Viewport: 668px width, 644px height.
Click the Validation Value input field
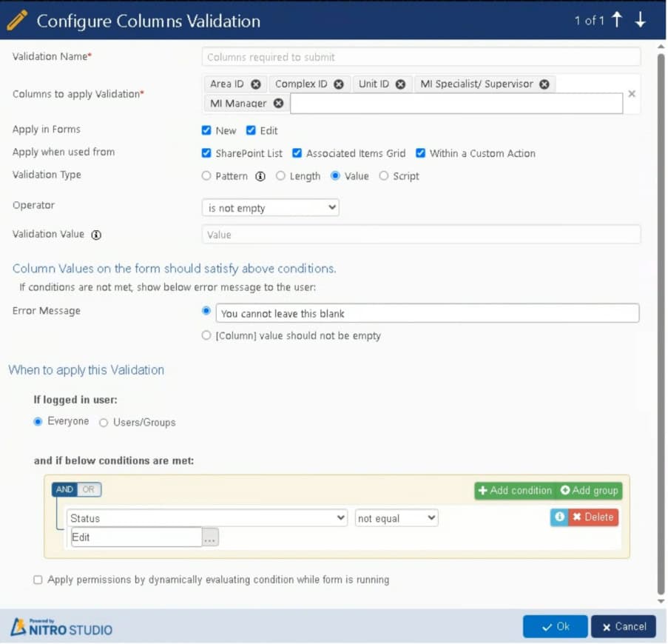[x=421, y=235]
